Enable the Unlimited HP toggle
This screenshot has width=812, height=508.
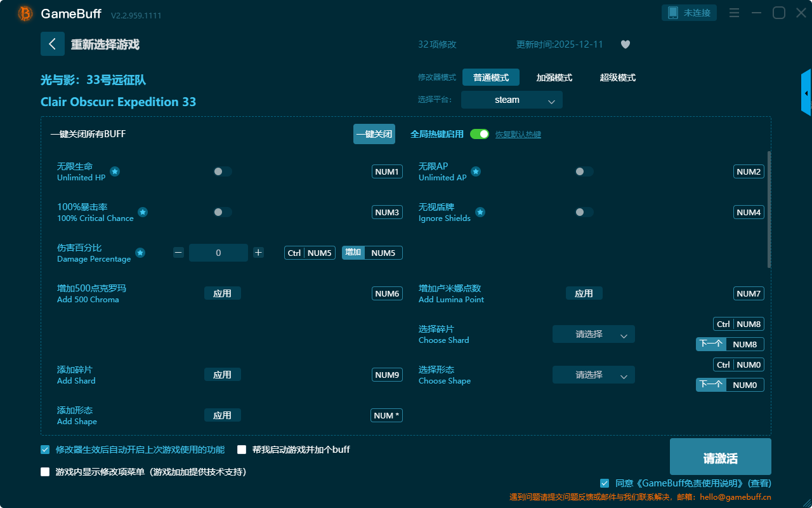tap(222, 171)
